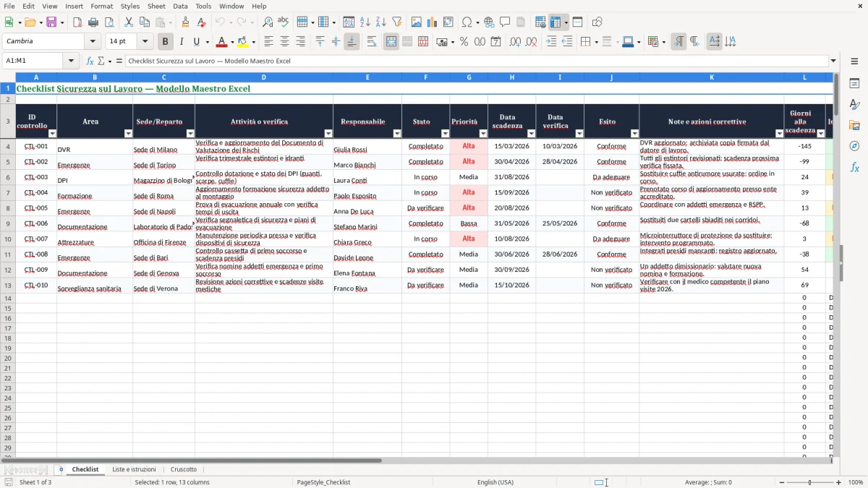Switch to Liste e istruzioni sheet tab
This screenshot has height=488, width=868.
point(134,469)
